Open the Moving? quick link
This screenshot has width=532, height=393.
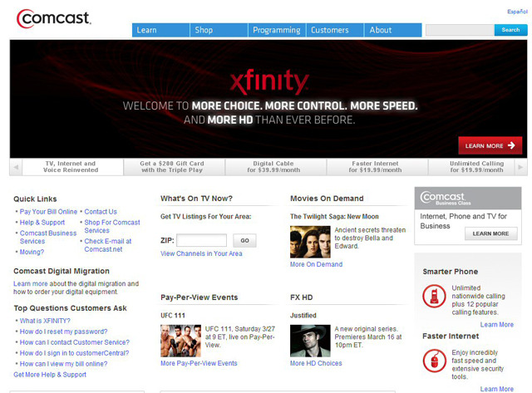[32, 252]
